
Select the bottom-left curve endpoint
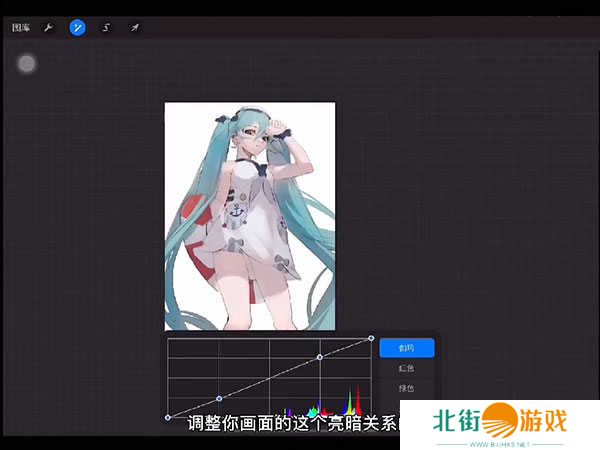167,417
